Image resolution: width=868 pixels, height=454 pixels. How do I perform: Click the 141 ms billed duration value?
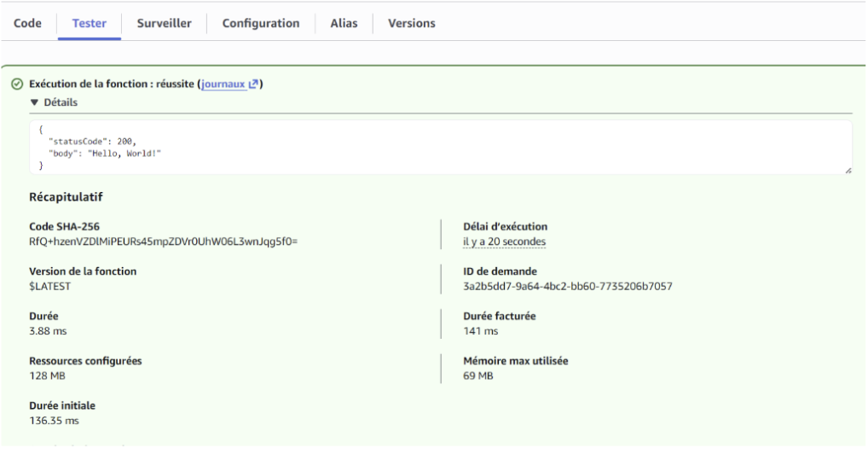[481, 331]
